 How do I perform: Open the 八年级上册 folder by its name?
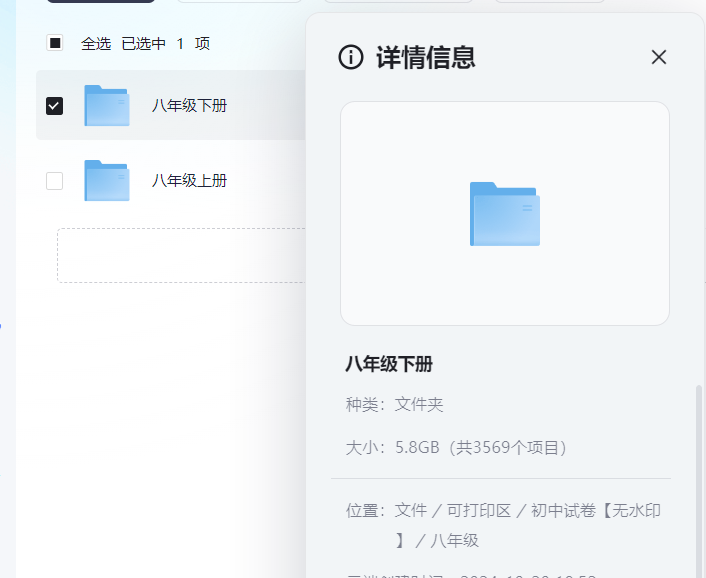tap(189, 181)
